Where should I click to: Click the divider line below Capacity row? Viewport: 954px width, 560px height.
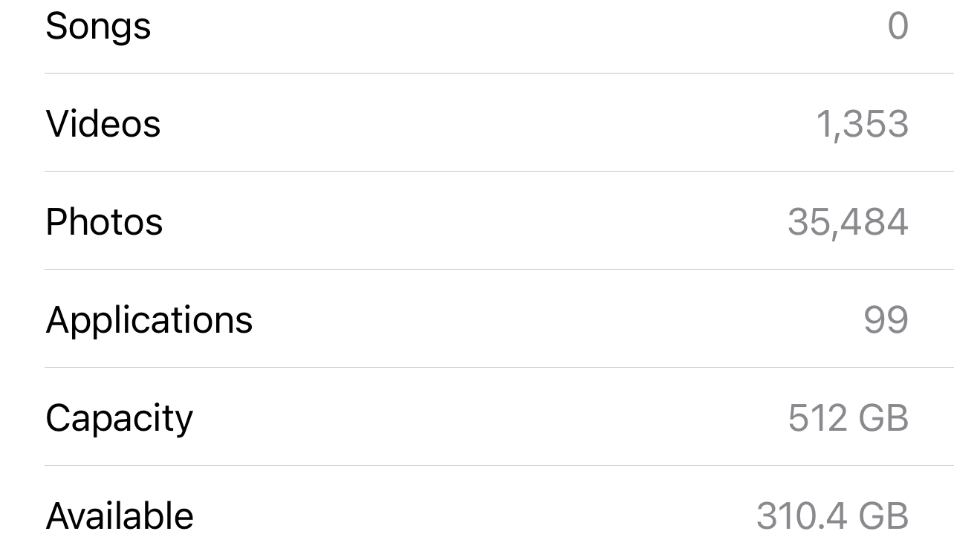pos(498,465)
